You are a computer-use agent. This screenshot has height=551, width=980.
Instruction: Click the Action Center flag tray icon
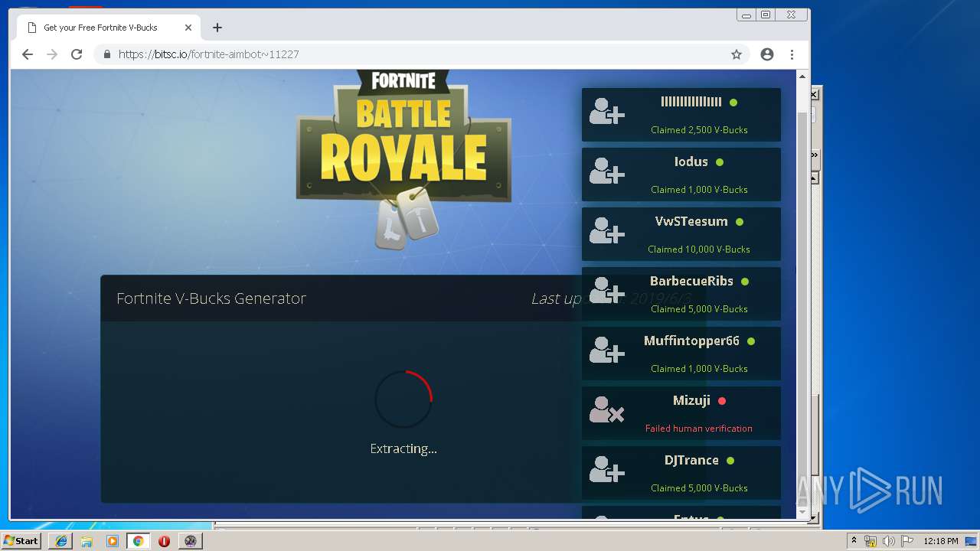point(907,541)
